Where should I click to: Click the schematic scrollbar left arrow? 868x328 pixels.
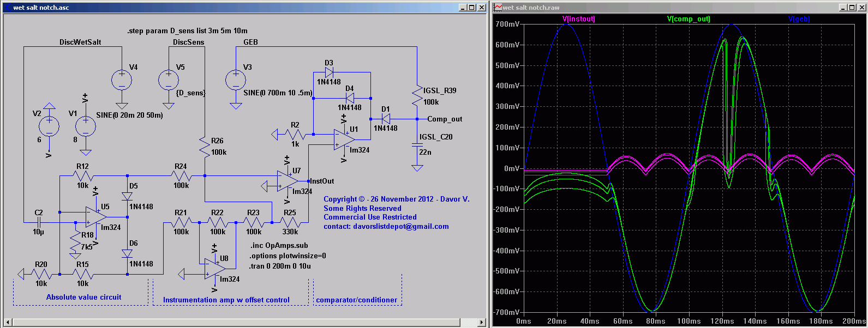click(x=8, y=322)
